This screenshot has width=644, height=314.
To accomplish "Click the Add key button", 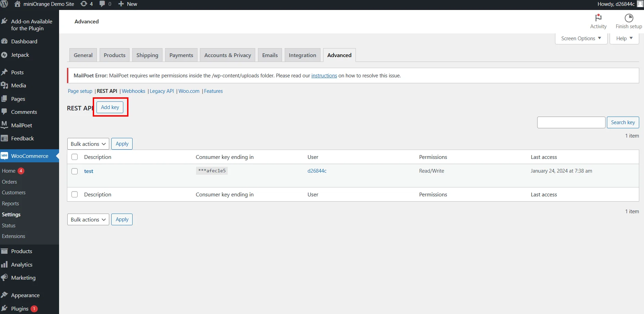I will tap(110, 107).
